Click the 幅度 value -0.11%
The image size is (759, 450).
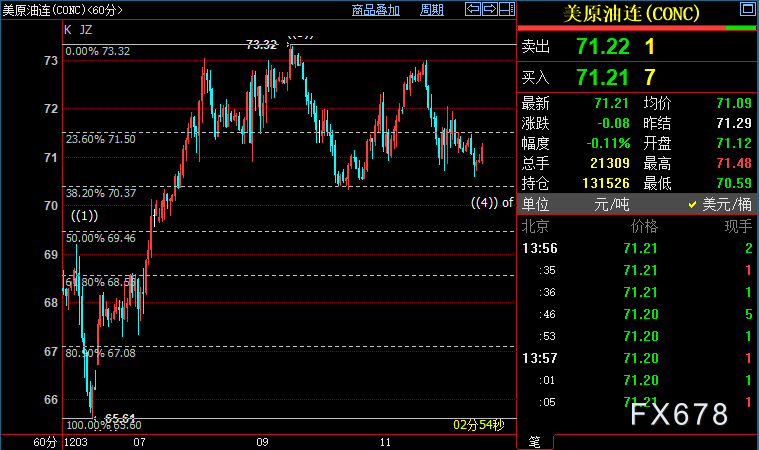[608, 143]
